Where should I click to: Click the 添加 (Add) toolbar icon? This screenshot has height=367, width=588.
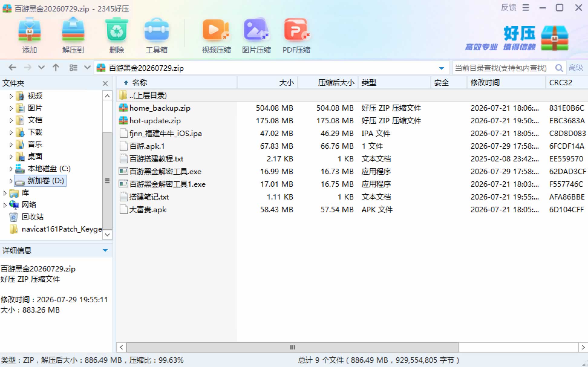29,30
